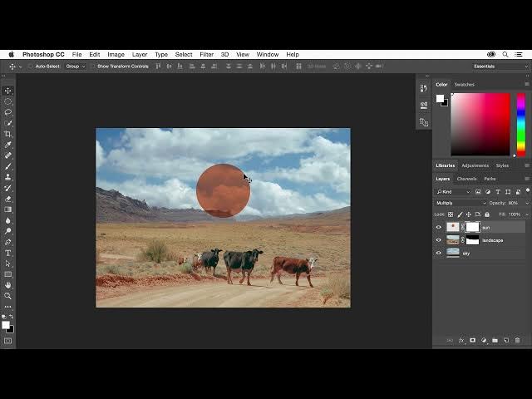Select the sun layer mask thumbnail
Viewport: 532px width, 399px height.
472,227
